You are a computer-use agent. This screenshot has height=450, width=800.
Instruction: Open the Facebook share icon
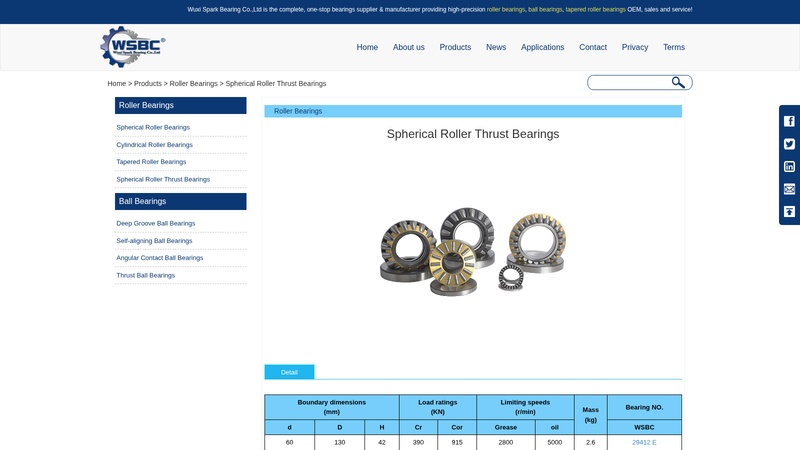789,121
